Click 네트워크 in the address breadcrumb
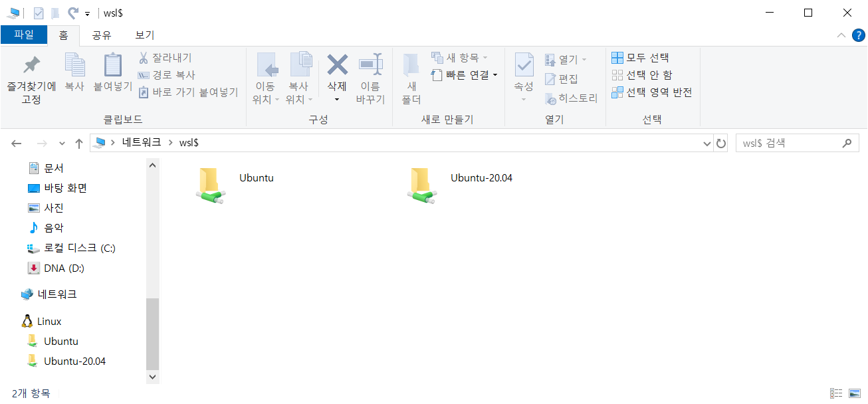The image size is (868, 404). click(x=142, y=142)
